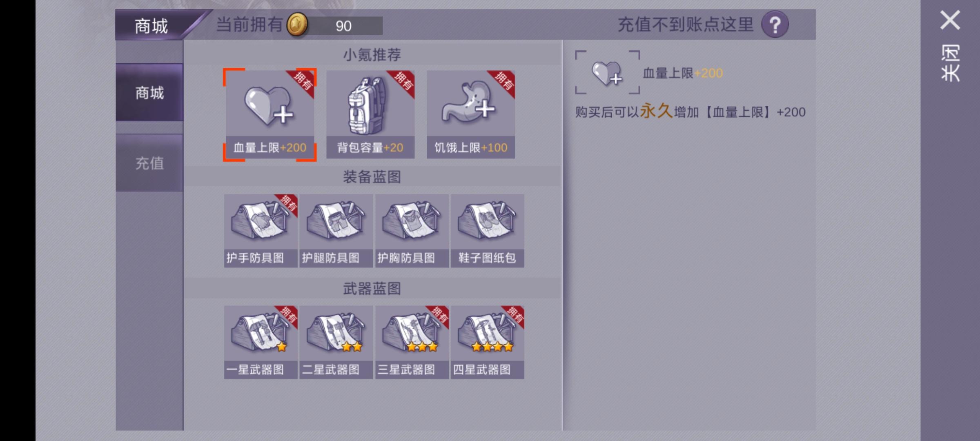980x441 pixels.
Task: Select the 三星武器图 weapon blueprint
Action: click(x=412, y=342)
